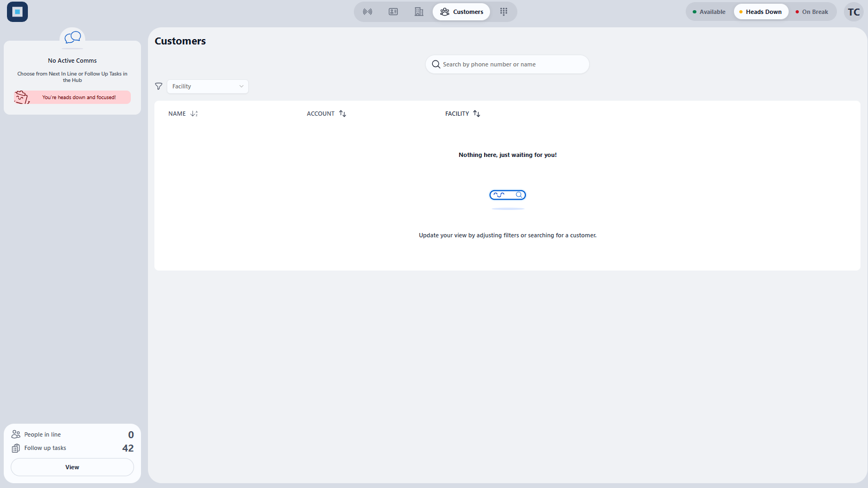Set status to Heads Down
868x488 pixels.
[x=761, y=12]
